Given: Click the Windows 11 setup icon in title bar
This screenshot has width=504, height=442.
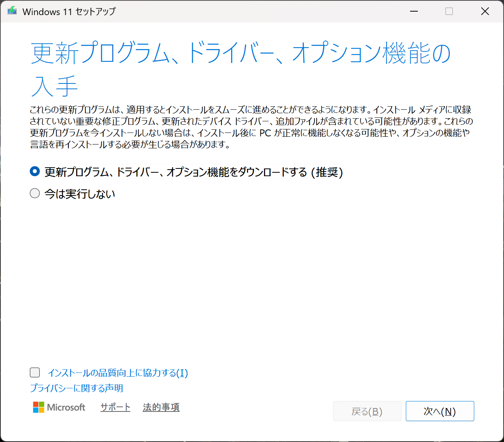Looking at the screenshot, I should pyautogui.click(x=12, y=11).
